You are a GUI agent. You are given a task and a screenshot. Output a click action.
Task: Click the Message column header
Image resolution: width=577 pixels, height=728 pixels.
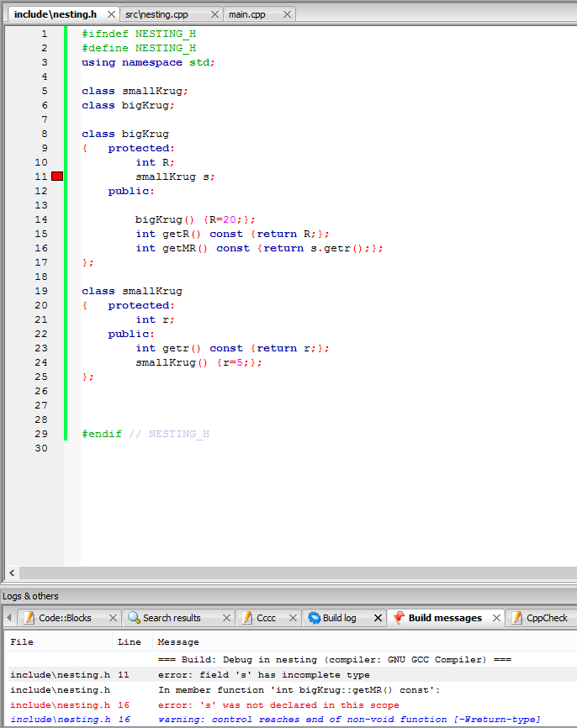pos(365,642)
